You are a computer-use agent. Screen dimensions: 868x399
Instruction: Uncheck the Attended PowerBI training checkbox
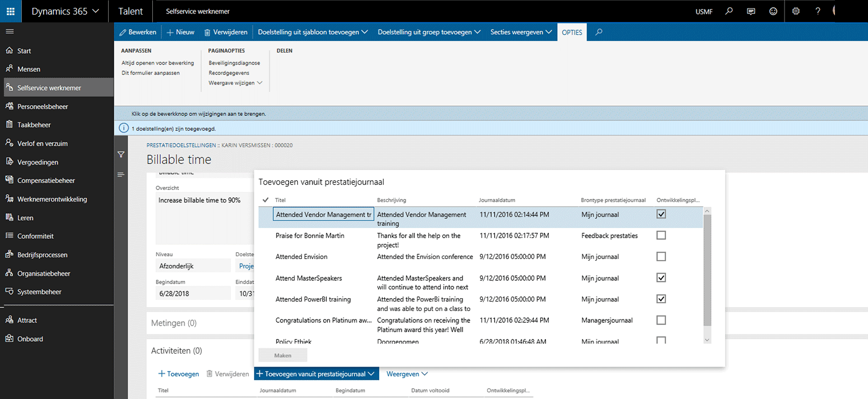(661, 299)
